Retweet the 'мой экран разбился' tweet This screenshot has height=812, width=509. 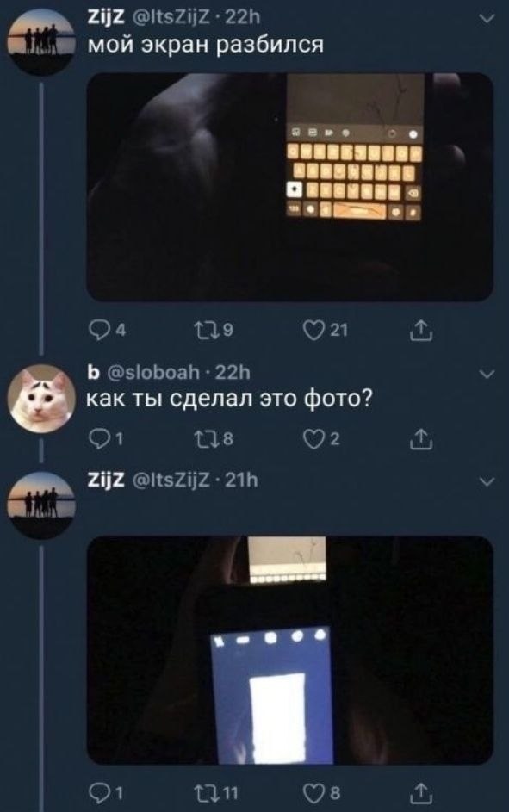click(x=213, y=330)
